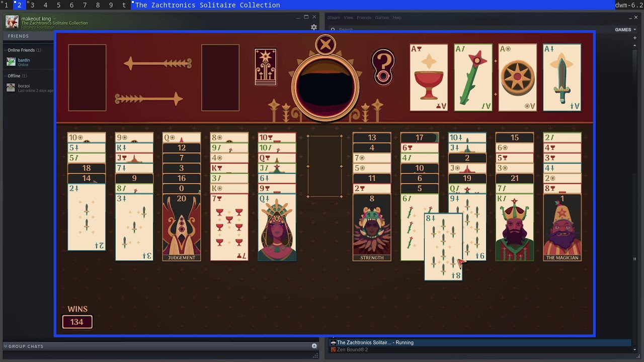Image resolution: width=644 pixels, height=362 pixels.
Task: Switch to dwm tag 3
Action: point(32,5)
